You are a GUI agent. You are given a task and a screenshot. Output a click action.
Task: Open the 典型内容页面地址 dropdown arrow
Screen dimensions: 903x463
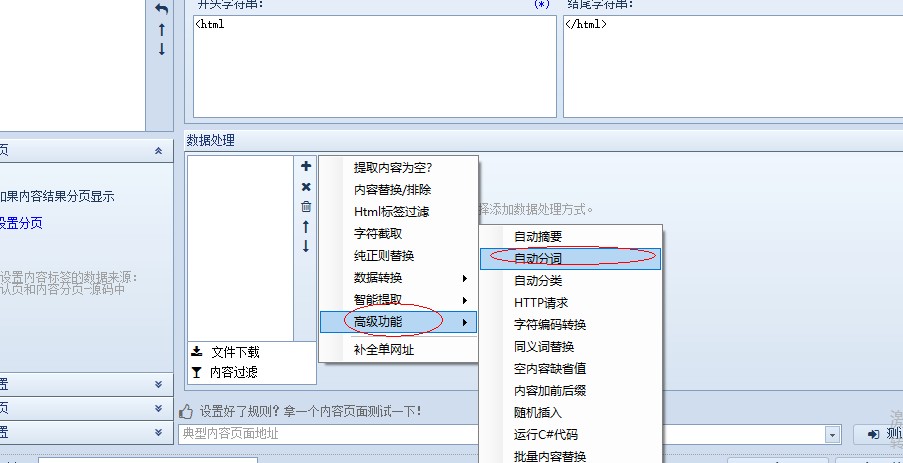coord(832,434)
